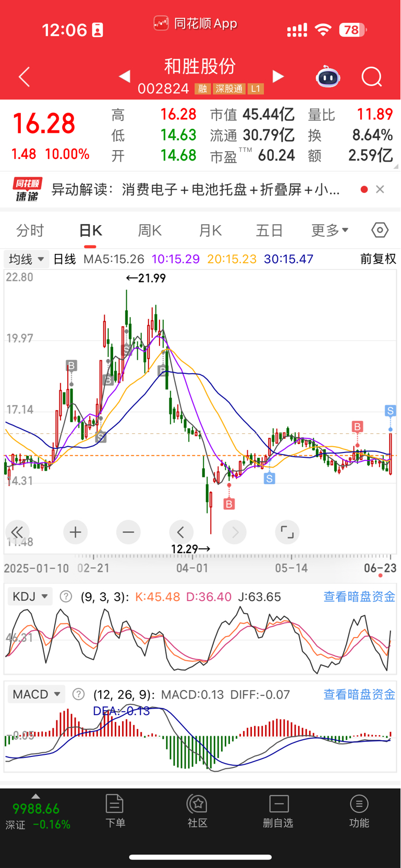Viewport: 401px width, 868px height.
Task: Switch to 分时 tab
Action: pos(30,230)
